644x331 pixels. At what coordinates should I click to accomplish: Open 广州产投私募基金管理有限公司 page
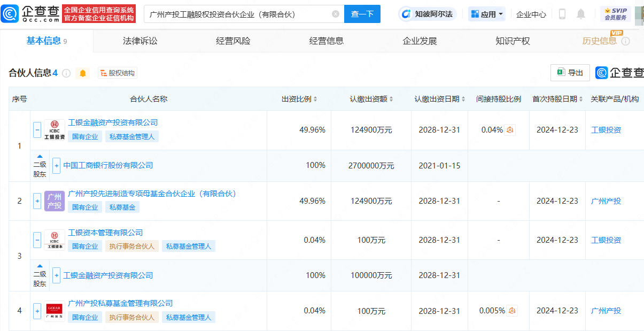click(120, 303)
